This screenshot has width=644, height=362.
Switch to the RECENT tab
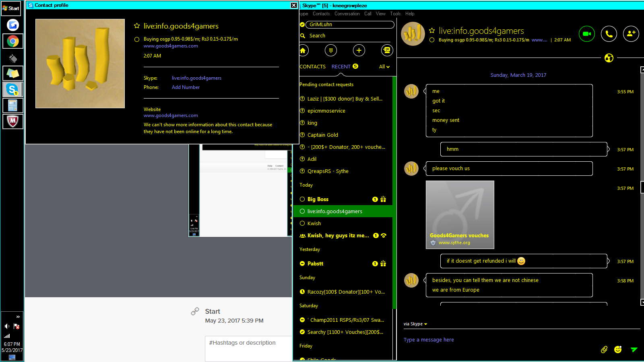[x=341, y=67]
